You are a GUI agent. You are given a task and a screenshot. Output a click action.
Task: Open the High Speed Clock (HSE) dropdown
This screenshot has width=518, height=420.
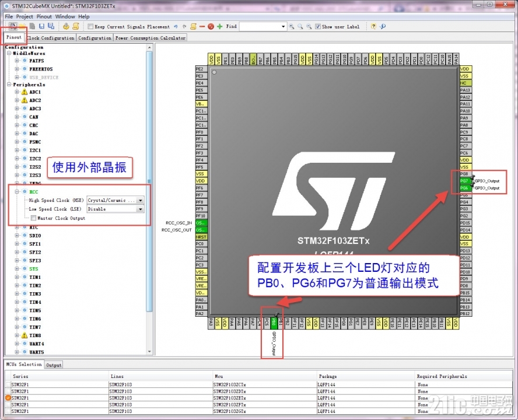point(141,200)
